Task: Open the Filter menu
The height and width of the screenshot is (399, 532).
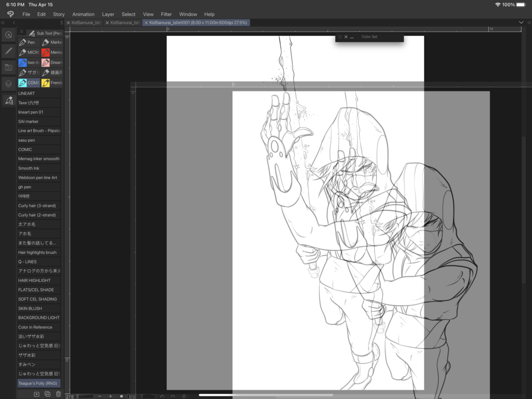Action: coord(166,14)
